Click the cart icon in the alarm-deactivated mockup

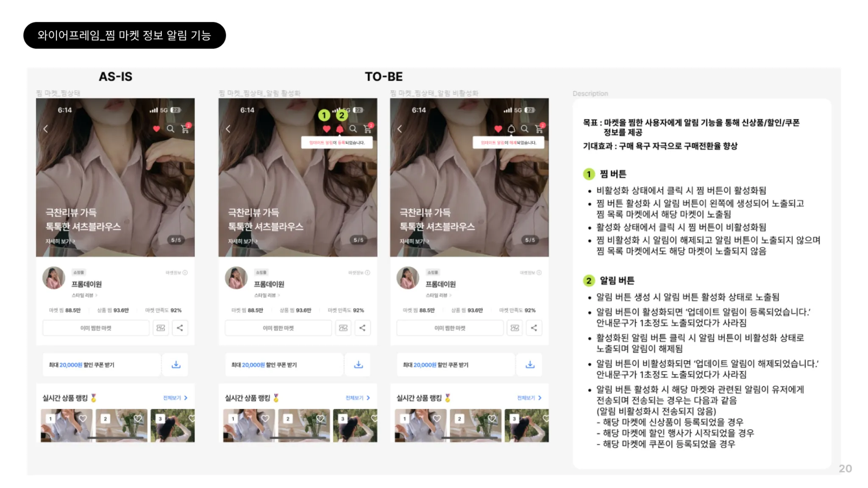pyautogui.click(x=540, y=129)
